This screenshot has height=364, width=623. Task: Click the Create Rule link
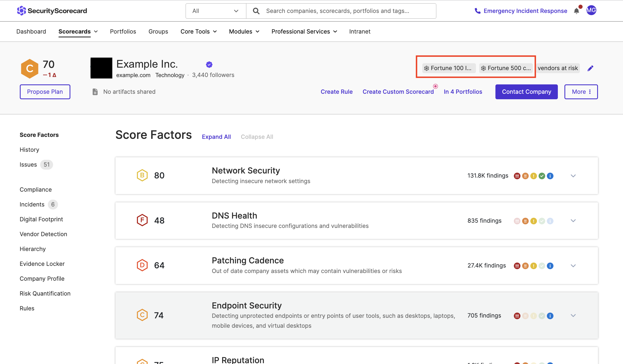click(337, 92)
